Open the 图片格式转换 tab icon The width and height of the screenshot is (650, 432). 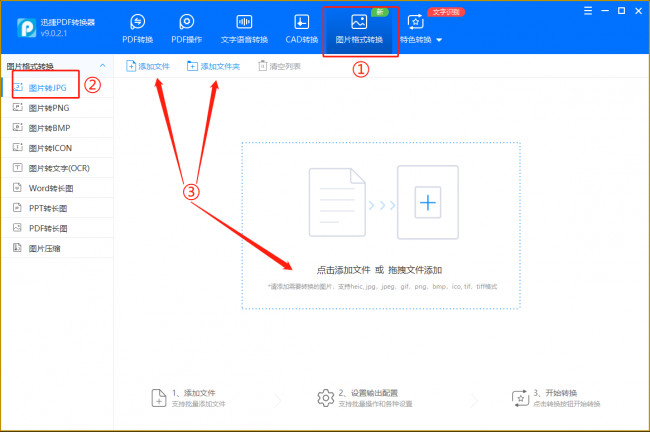(359, 22)
